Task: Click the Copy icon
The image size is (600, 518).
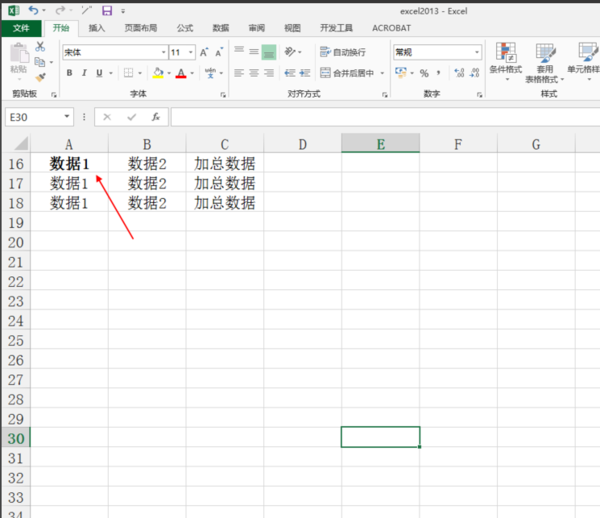Action: click(40, 62)
